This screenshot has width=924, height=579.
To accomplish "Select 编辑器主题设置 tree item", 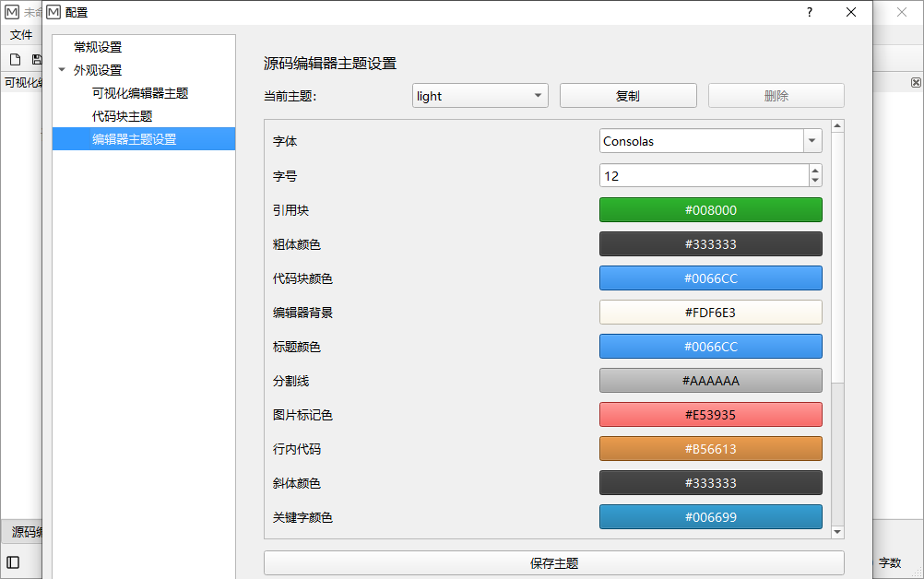I will tap(144, 139).
